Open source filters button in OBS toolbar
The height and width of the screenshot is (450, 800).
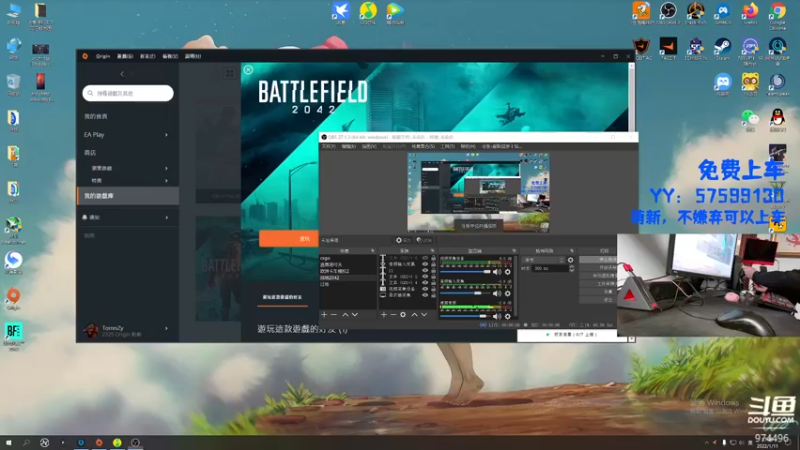[x=425, y=240]
